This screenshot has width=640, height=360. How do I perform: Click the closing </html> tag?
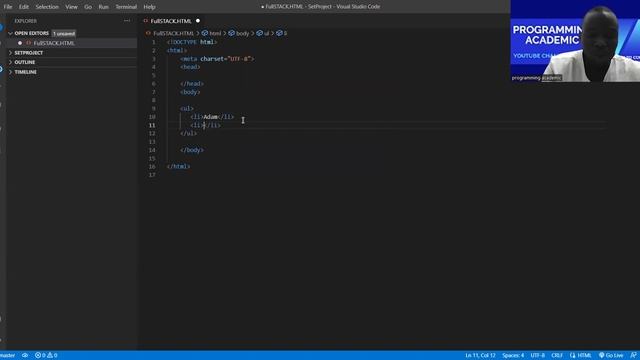(178, 167)
